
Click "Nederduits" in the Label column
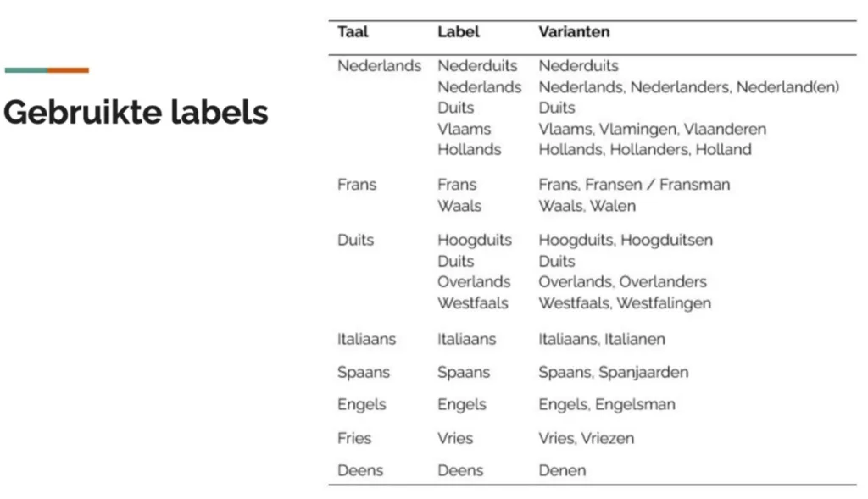(x=477, y=66)
